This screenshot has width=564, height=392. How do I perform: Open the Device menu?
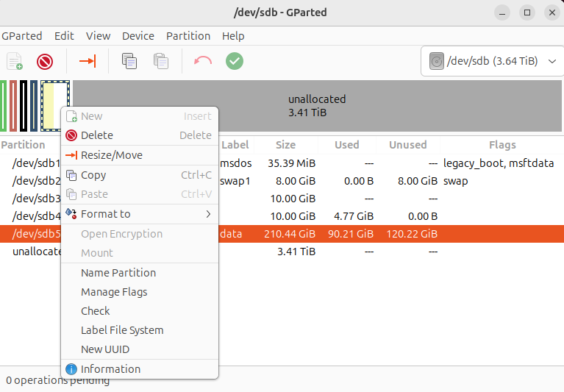click(138, 36)
